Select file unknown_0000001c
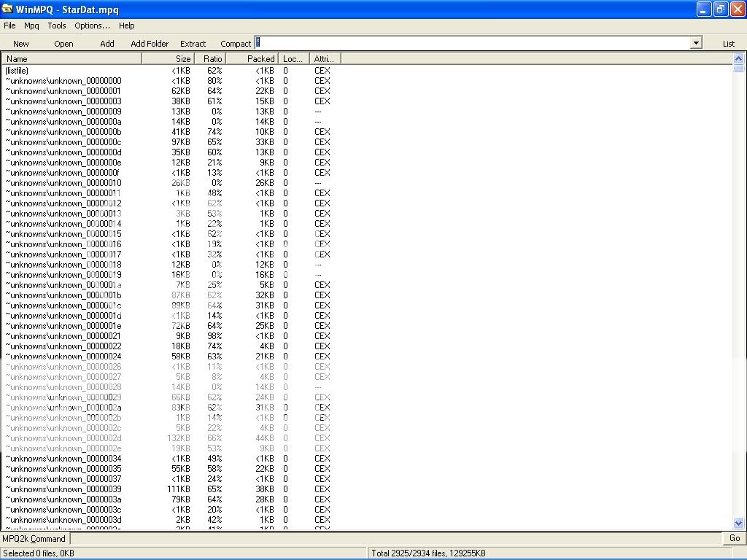Image resolution: width=747 pixels, height=560 pixels. pos(63,306)
